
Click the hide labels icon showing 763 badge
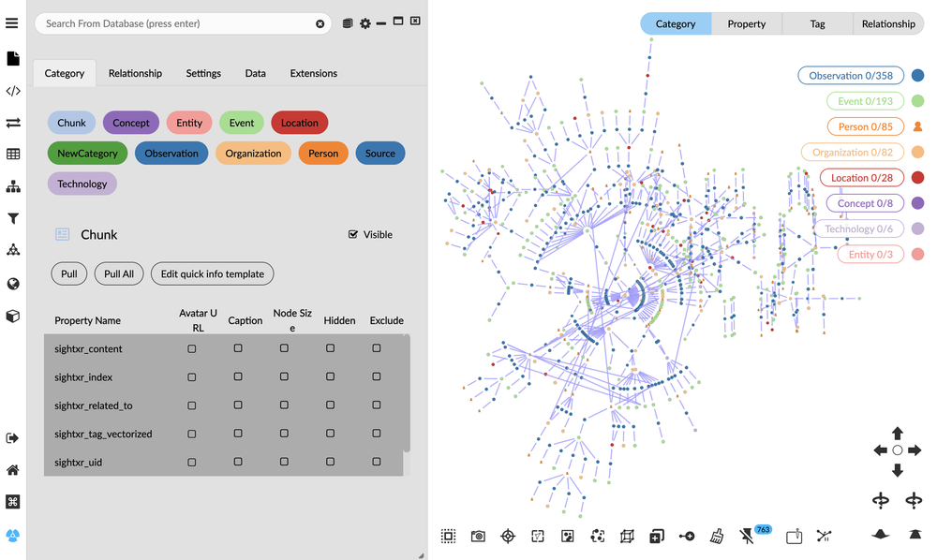[x=747, y=536]
